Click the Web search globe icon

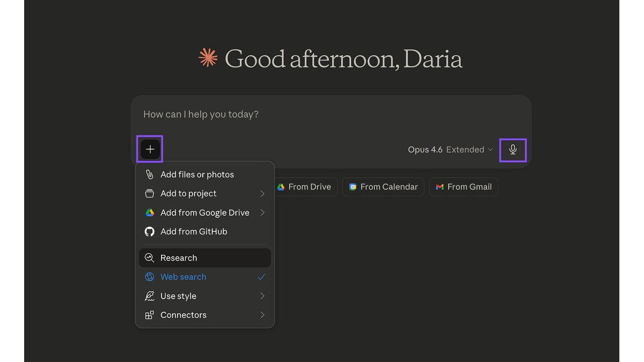(149, 277)
